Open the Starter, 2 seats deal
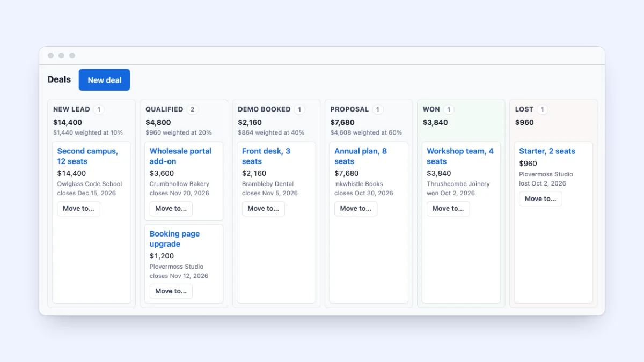This screenshot has height=362, width=644. point(547,151)
